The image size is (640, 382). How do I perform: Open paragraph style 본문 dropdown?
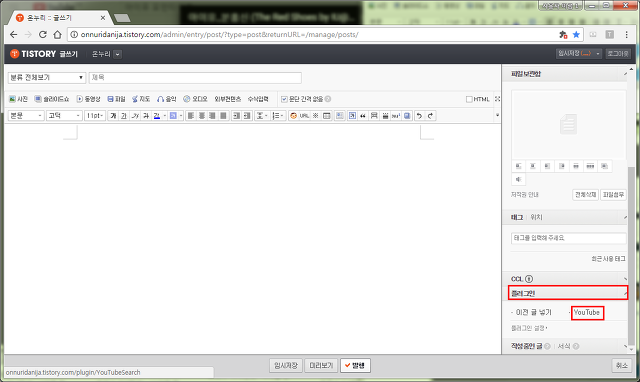pyautogui.click(x=26, y=116)
